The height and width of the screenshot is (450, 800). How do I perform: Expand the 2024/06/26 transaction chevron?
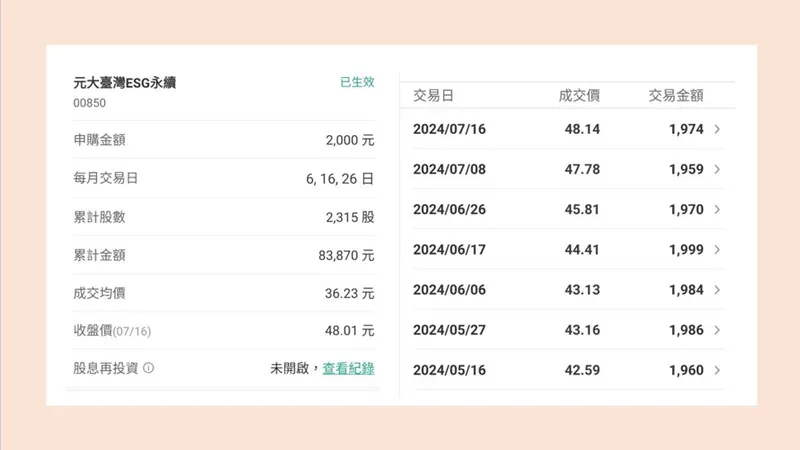point(718,210)
